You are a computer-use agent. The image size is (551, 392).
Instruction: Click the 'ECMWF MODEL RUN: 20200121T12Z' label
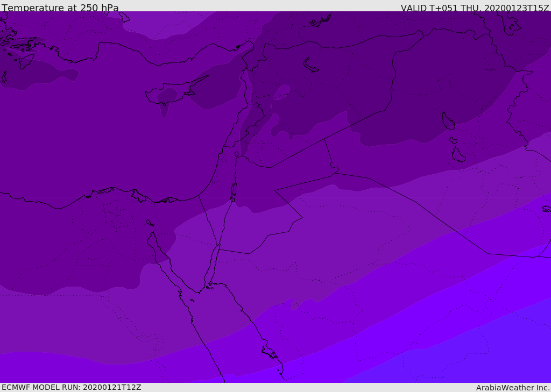72,388
